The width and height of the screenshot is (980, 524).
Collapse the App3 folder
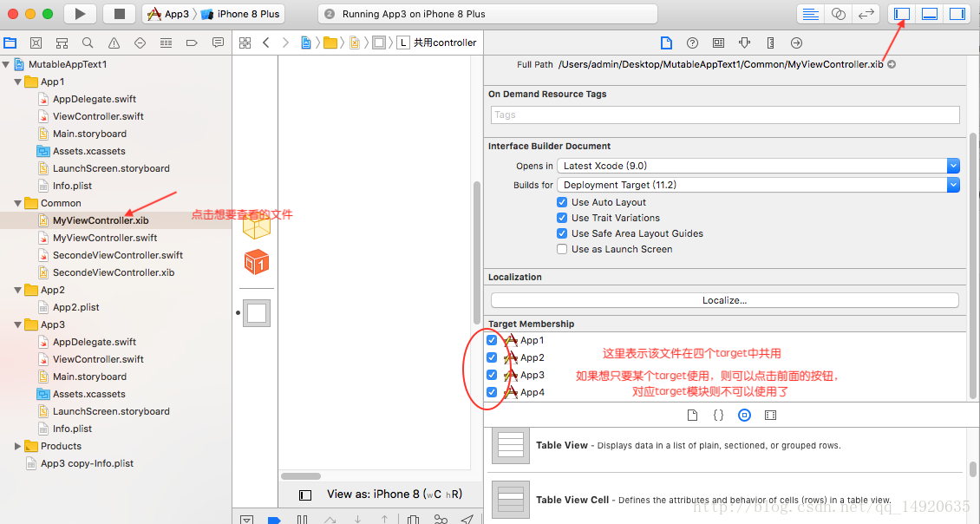click(18, 324)
